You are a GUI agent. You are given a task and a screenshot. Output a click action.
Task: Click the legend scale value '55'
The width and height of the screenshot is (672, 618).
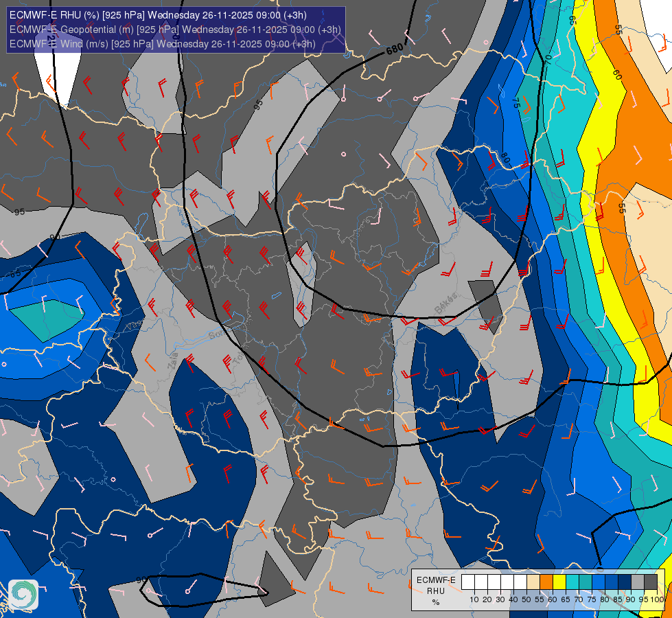pos(540,599)
